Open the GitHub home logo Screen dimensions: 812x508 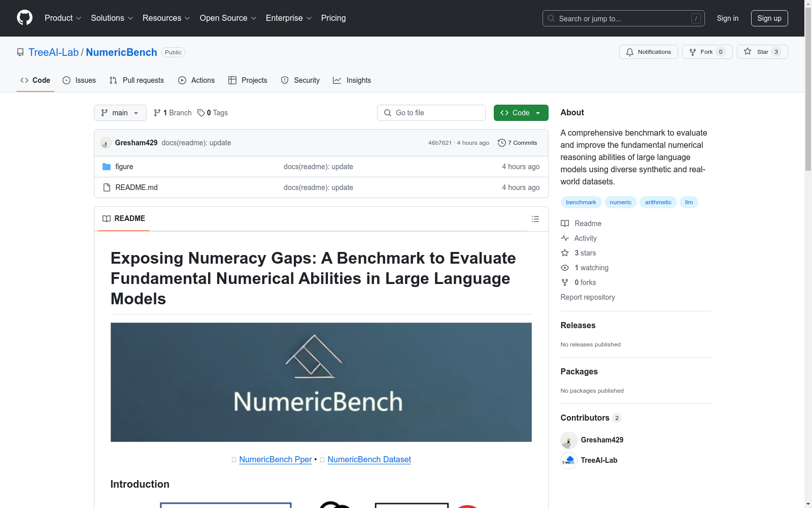(x=24, y=18)
